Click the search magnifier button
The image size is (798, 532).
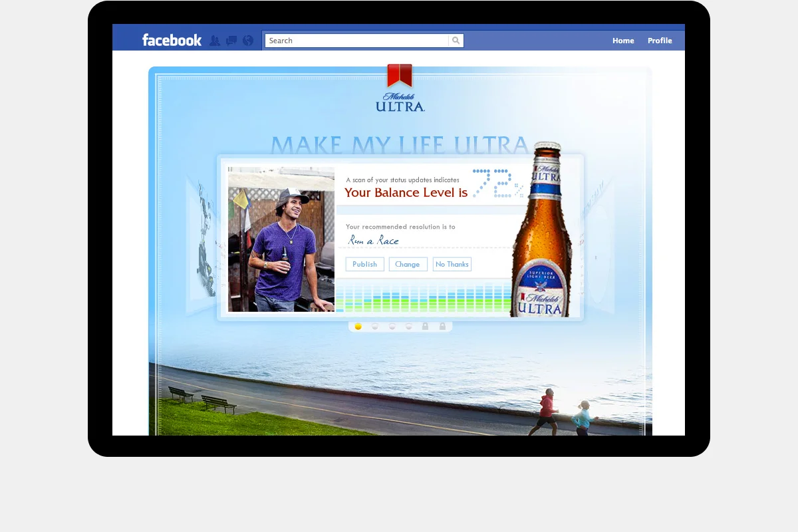click(x=456, y=41)
